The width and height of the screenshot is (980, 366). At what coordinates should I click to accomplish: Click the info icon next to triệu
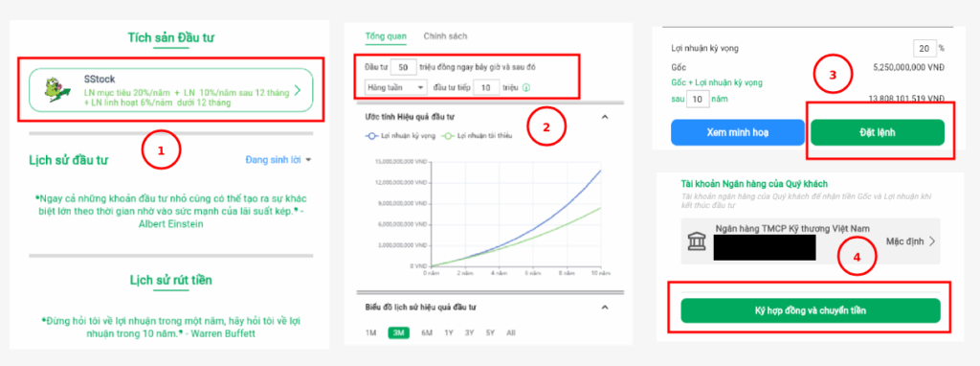[x=525, y=88]
